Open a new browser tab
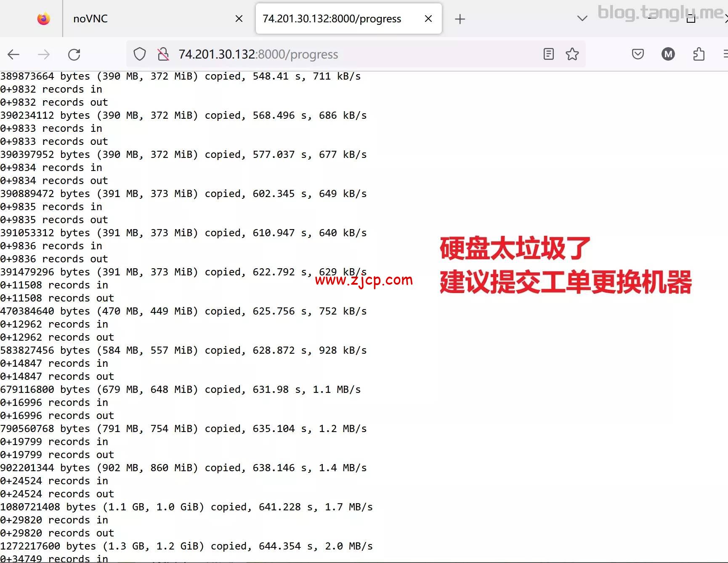Screen dimensions: 728x563 pos(460,19)
